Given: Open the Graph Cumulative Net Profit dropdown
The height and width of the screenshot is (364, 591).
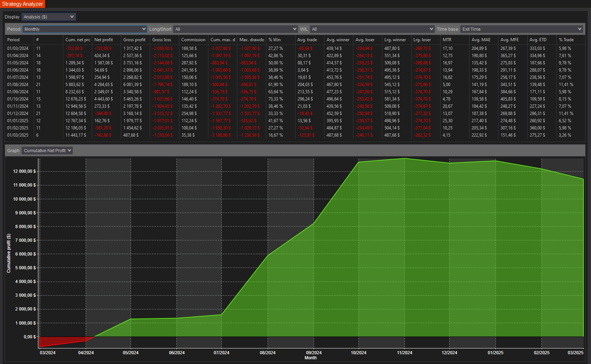Looking at the screenshot, I should [x=47, y=151].
